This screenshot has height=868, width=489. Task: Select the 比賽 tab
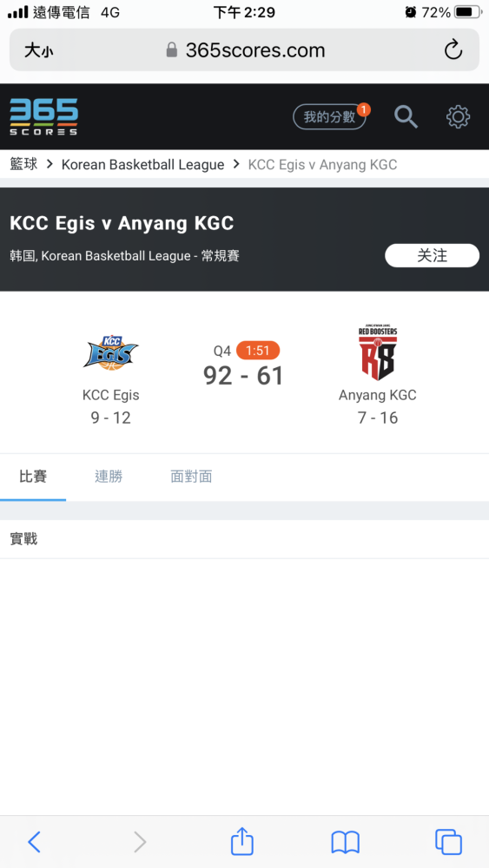point(33,477)
